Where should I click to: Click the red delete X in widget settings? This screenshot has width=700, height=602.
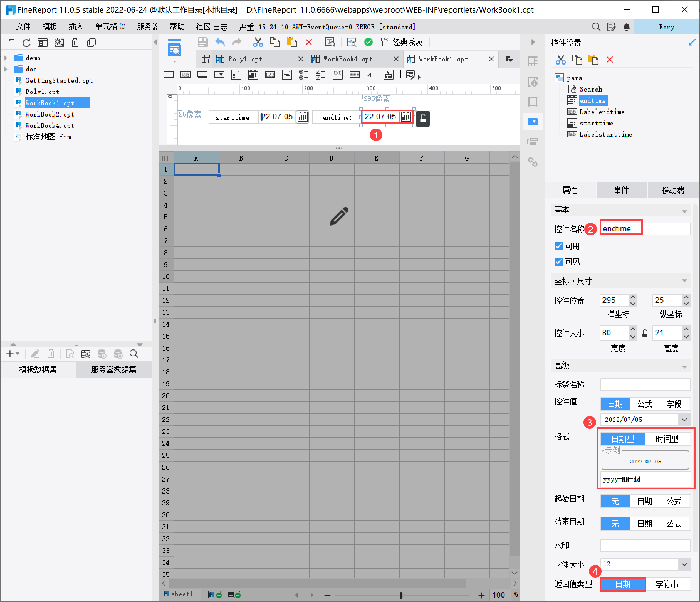tap(609, 60)
